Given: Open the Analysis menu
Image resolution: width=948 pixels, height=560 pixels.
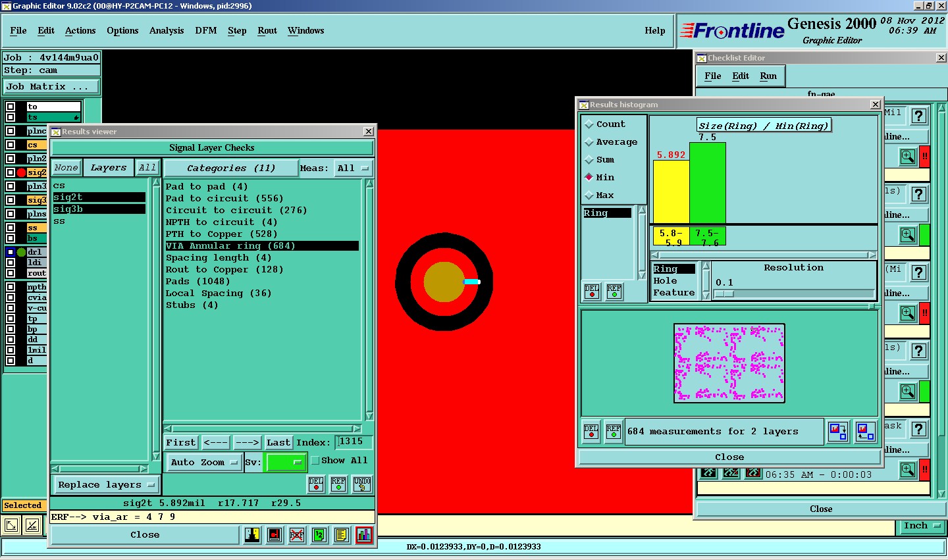Looking at the screenshot, I should [167, 31].
